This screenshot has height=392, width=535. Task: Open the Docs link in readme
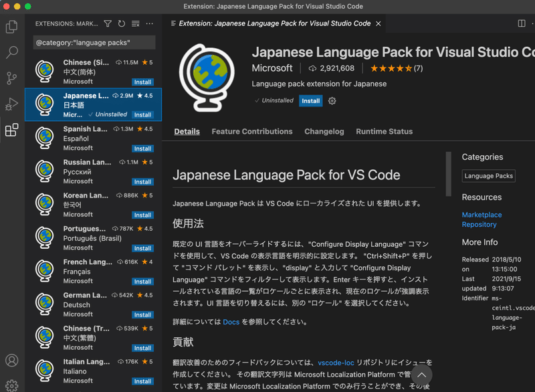(x=231, y=322)
